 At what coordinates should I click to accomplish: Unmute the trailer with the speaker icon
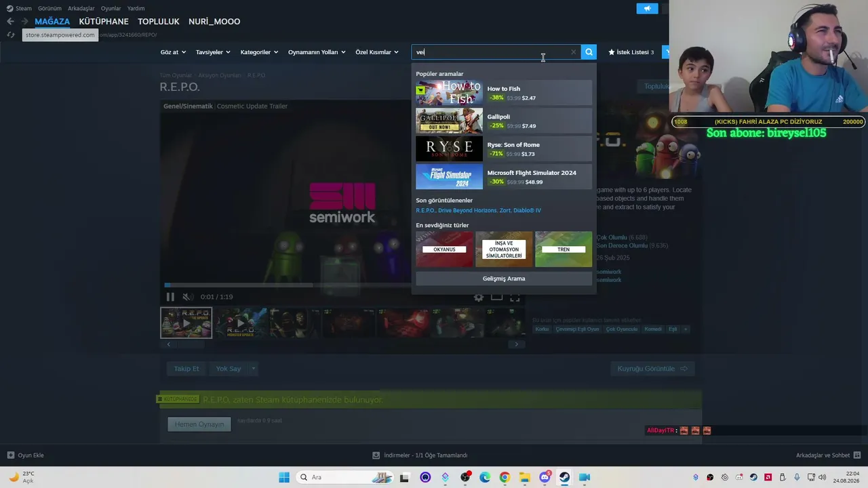point(188,297)
